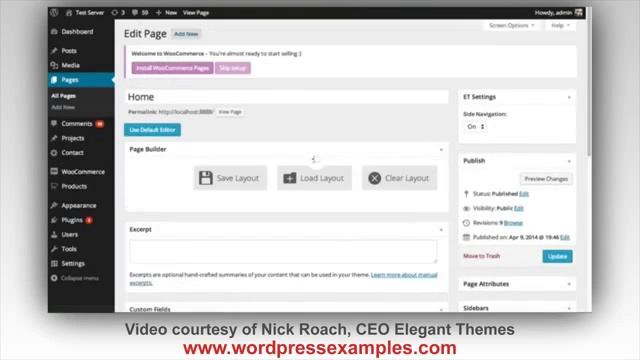Open the comments bubble icon in admin bar
640x360 pixels.
pyautogui.click(x=135, y=13)
